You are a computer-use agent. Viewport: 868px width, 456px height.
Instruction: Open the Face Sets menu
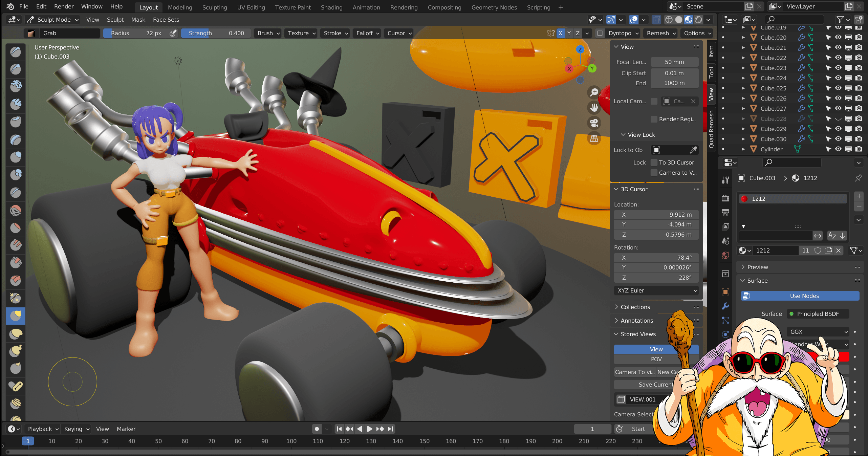(166, 20)
